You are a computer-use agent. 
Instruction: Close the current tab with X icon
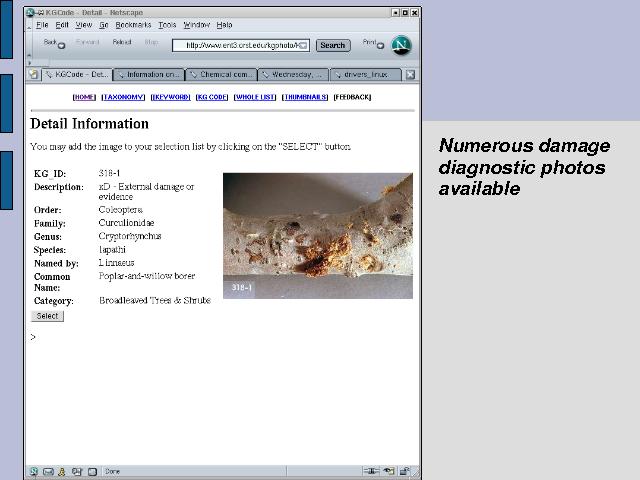point(410,74)
